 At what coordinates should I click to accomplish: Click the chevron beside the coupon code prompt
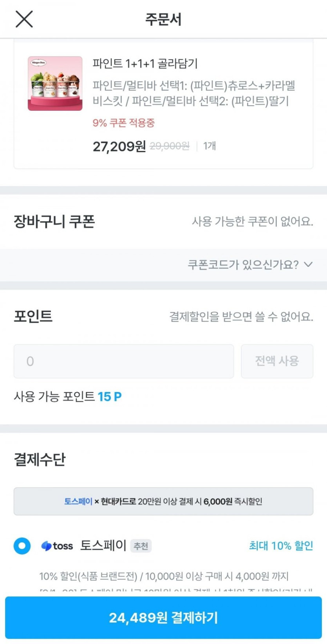tap(309, 265)
